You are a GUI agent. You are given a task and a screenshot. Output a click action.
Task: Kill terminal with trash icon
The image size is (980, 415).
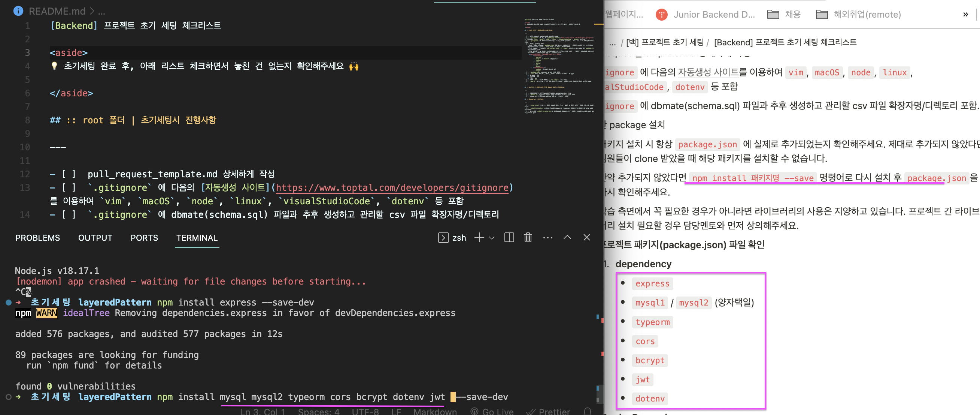528,238
